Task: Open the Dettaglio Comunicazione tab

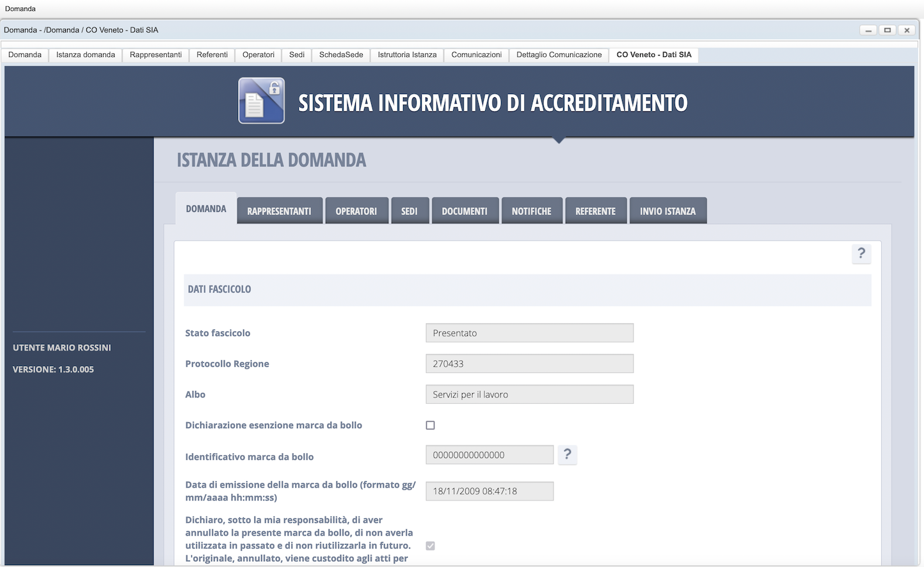Action: tap(559, 55)
